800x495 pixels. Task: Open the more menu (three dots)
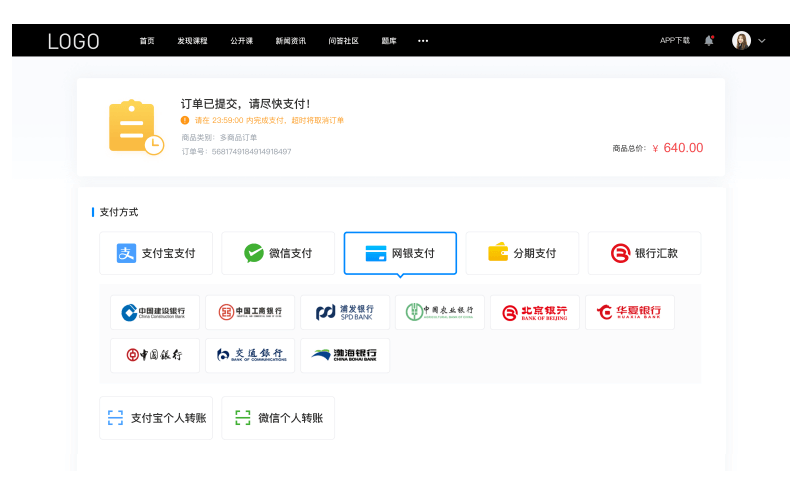pyautogui.click(x=423, y=41)
